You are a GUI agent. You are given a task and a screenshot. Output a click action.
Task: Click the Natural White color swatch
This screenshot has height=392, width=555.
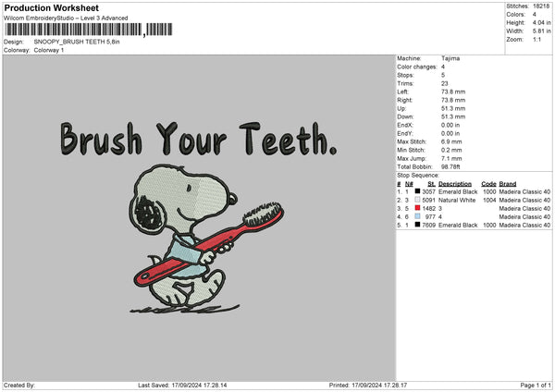[418, 200]
